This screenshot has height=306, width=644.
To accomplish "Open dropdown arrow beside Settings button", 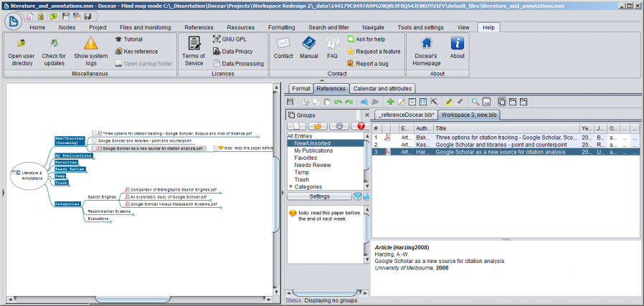I will (358, 196).
